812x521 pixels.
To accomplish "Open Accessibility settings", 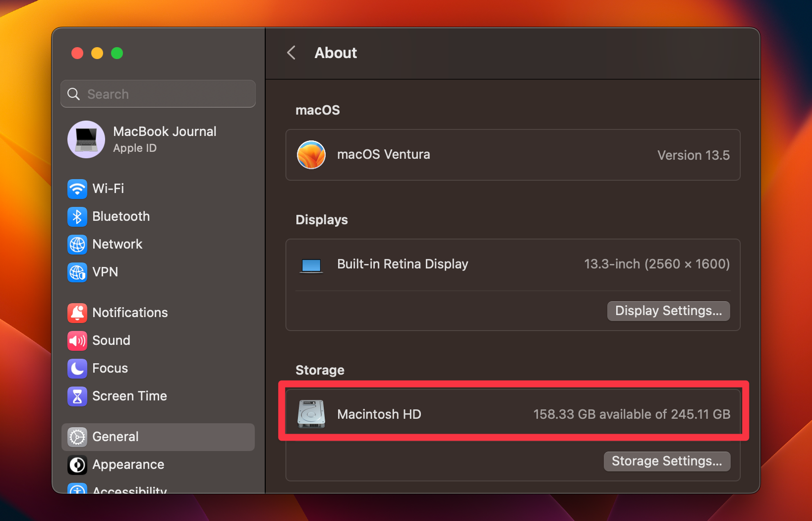I will [129, 490].
